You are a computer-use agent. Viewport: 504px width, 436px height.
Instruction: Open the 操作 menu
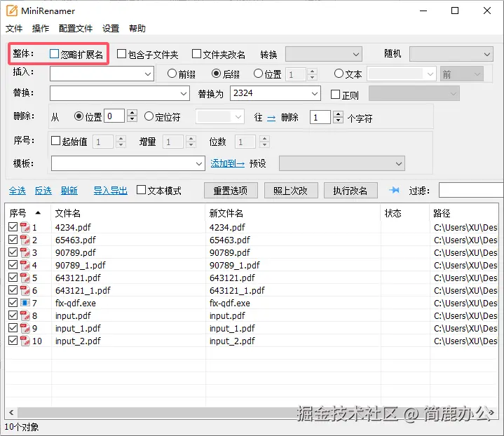[41, 28]
